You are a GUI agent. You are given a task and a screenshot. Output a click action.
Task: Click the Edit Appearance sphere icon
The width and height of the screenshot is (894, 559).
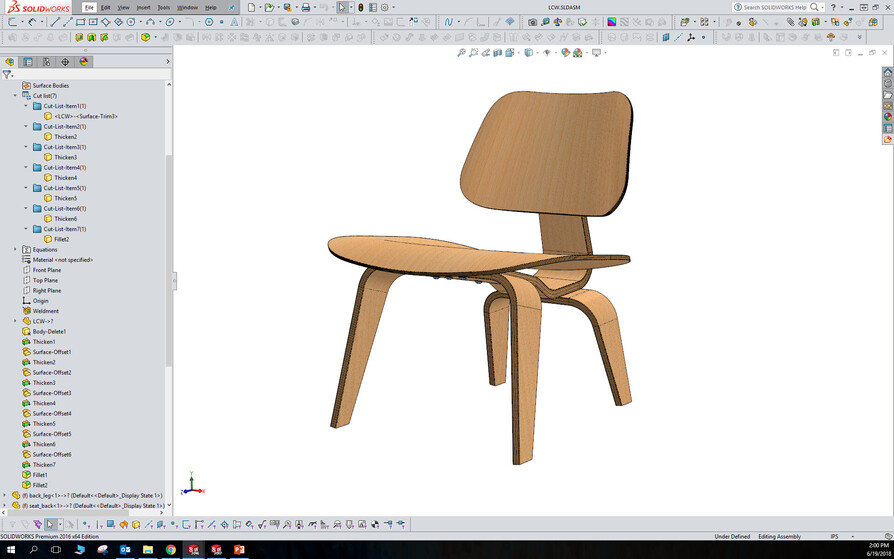click(x=565, y=52)
